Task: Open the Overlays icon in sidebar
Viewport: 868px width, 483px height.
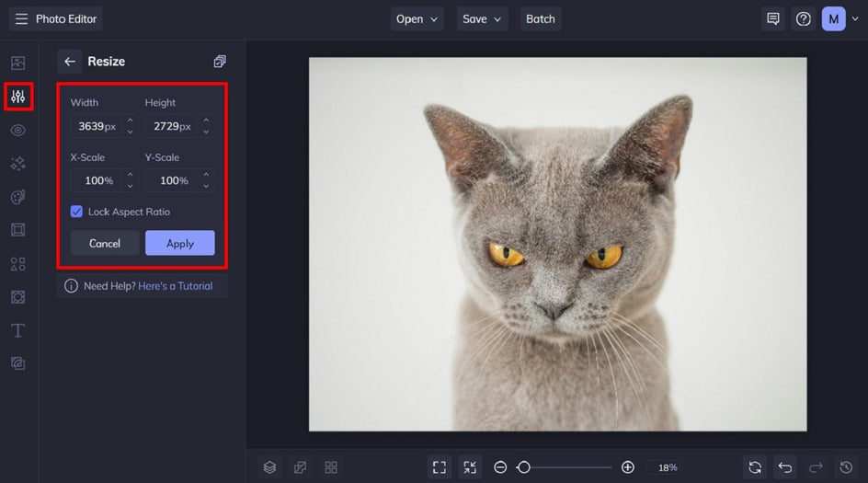Action: tap(17, 297)
